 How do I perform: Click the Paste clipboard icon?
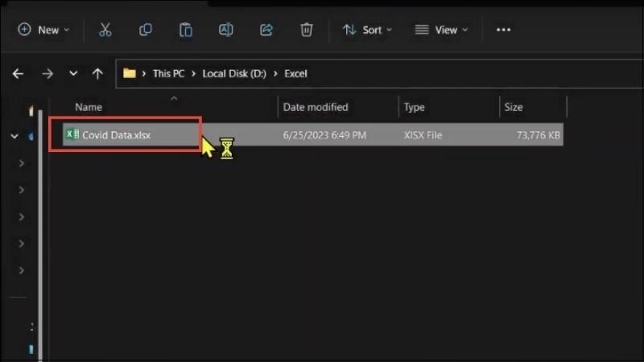(186, 30)
